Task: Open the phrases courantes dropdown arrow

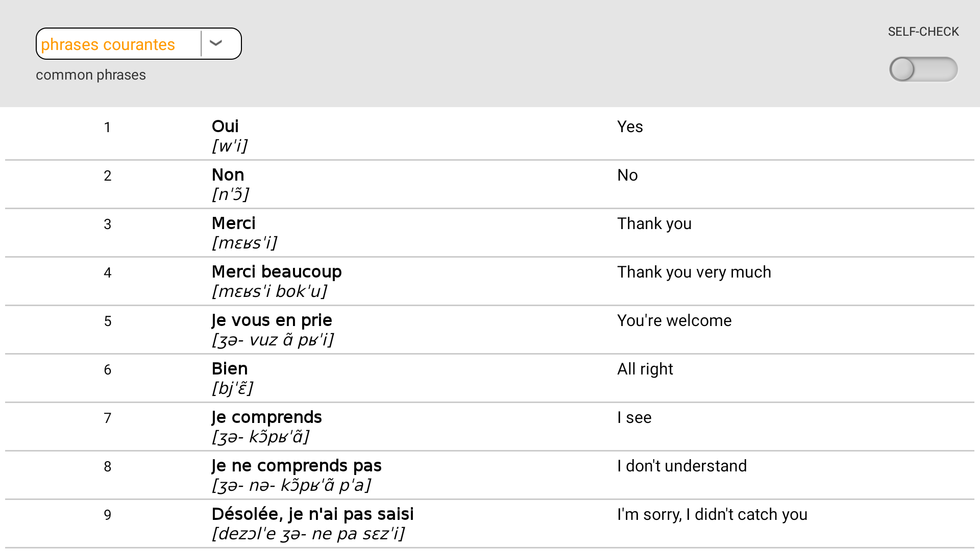Action: 216,43
